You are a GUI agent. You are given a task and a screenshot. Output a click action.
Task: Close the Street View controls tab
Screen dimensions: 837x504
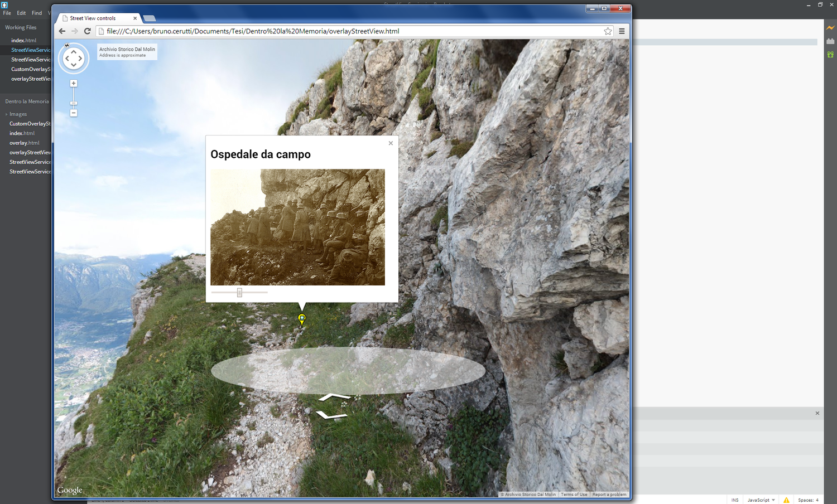click(x=135, y=18)
